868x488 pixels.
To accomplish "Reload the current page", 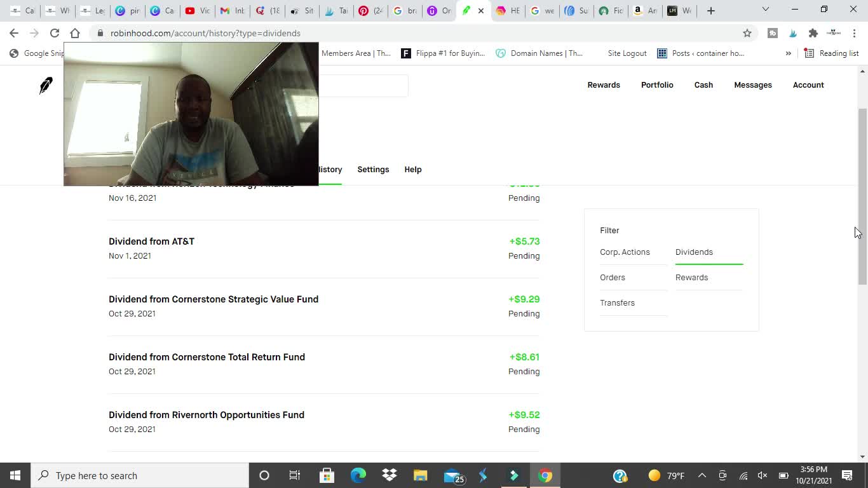I will tap(55, 33).
